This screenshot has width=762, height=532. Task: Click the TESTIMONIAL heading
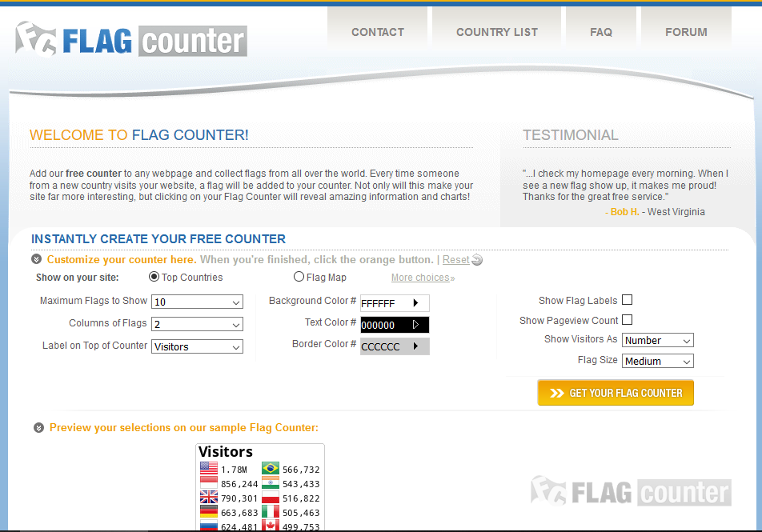pos(571,135)
